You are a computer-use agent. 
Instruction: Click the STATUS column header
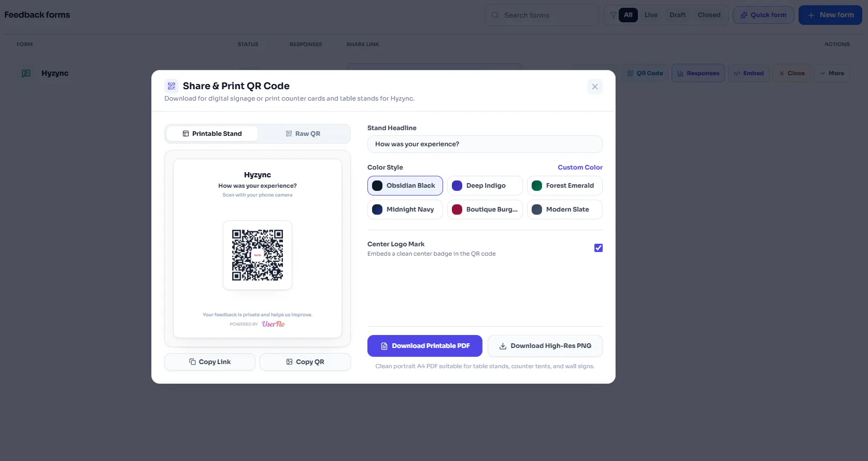(x=248, y=45)
